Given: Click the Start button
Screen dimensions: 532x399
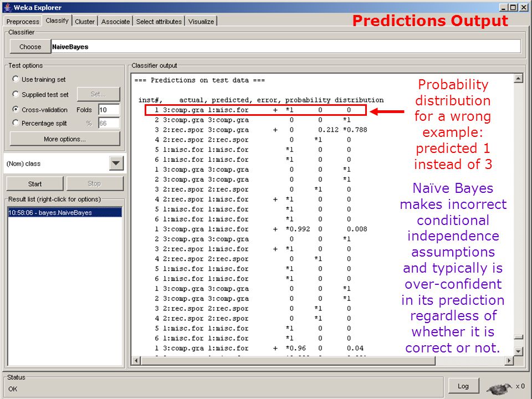Looking at the screenshot, I should pyautogui.click(x=35, y=184).
